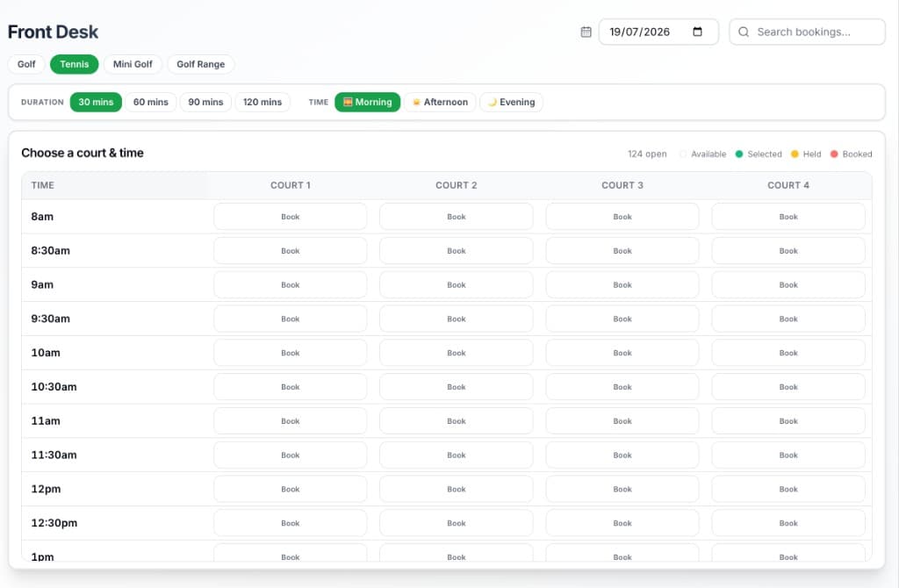Set duration to 60 mins

[151, 102]
